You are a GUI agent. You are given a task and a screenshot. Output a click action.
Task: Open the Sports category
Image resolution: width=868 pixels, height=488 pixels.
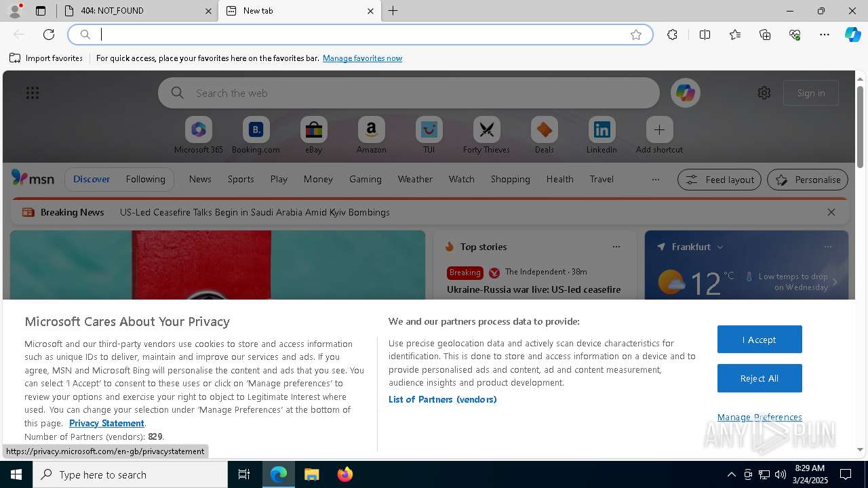241,179
